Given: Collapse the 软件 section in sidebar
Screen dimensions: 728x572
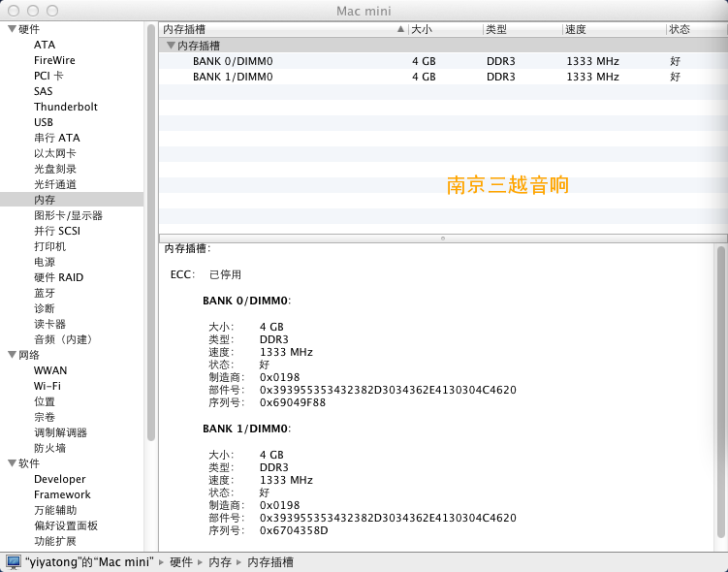Looking at the screenshot, I should point(12,463).
